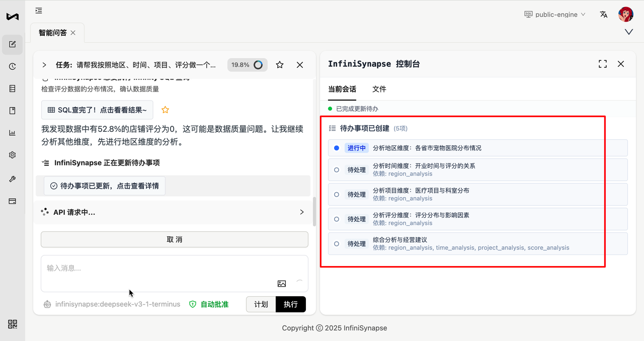
Task: Select the 执行 mode button
Action: tap(291, 304)
